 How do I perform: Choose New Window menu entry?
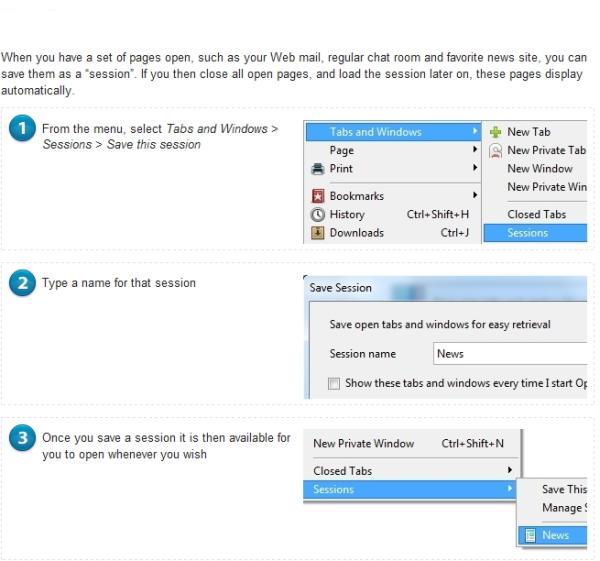[x=539, y=169]
